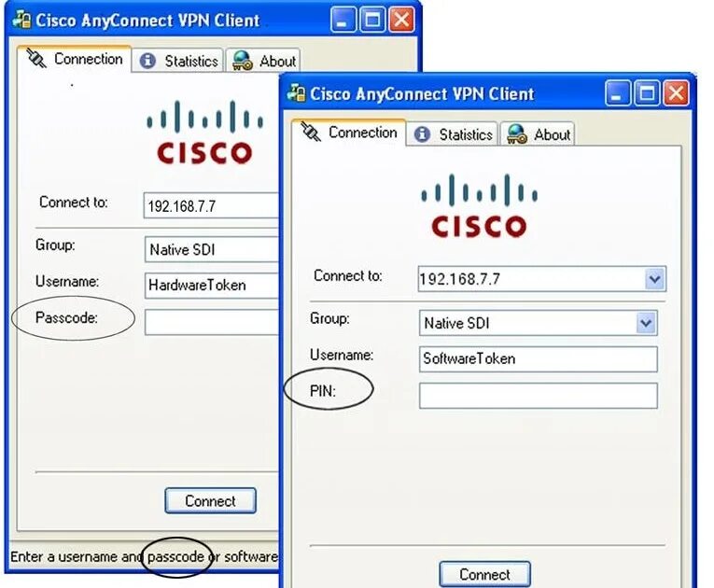This screenshot has height=588, width=714.
Task: Click plug icon on front Connection tab
Action: (311, 132)
